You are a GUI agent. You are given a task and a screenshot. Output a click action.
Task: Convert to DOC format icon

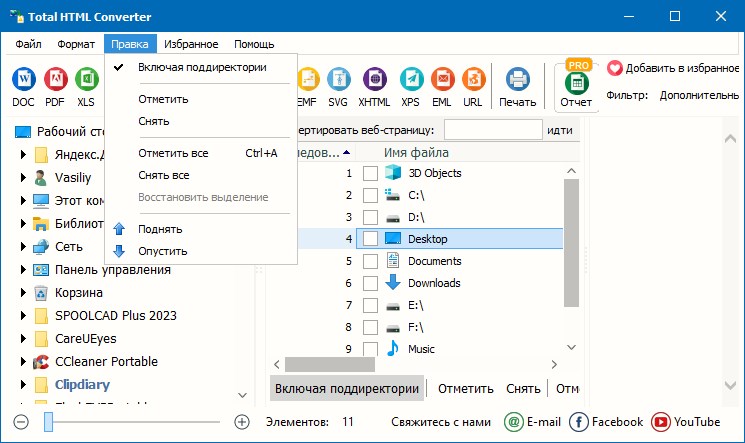click(23, 79)
